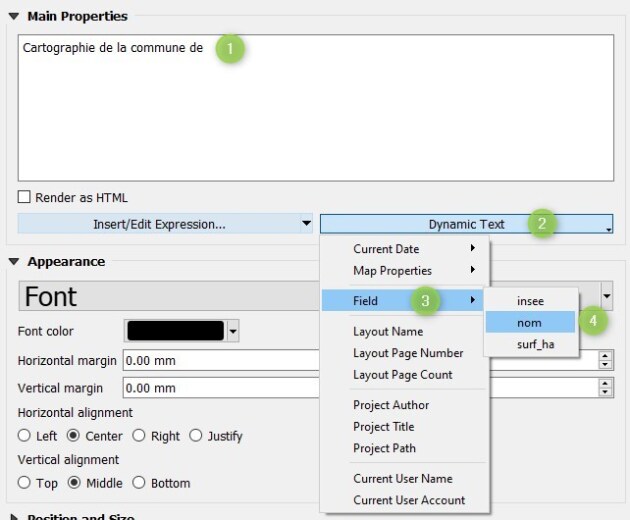Choose Project Title menu item

pyautogui.click(x=405, y=426)
